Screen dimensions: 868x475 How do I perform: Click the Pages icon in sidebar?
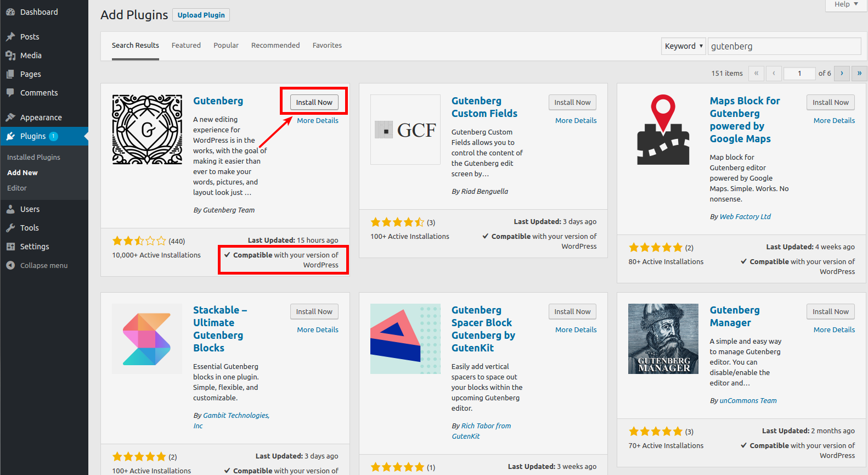tap(10, 74)
